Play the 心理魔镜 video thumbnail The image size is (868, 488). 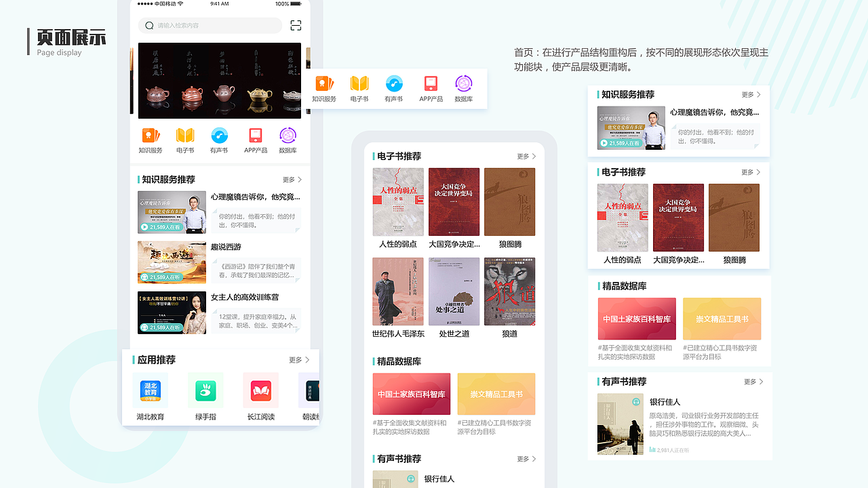tap(172, 212)
